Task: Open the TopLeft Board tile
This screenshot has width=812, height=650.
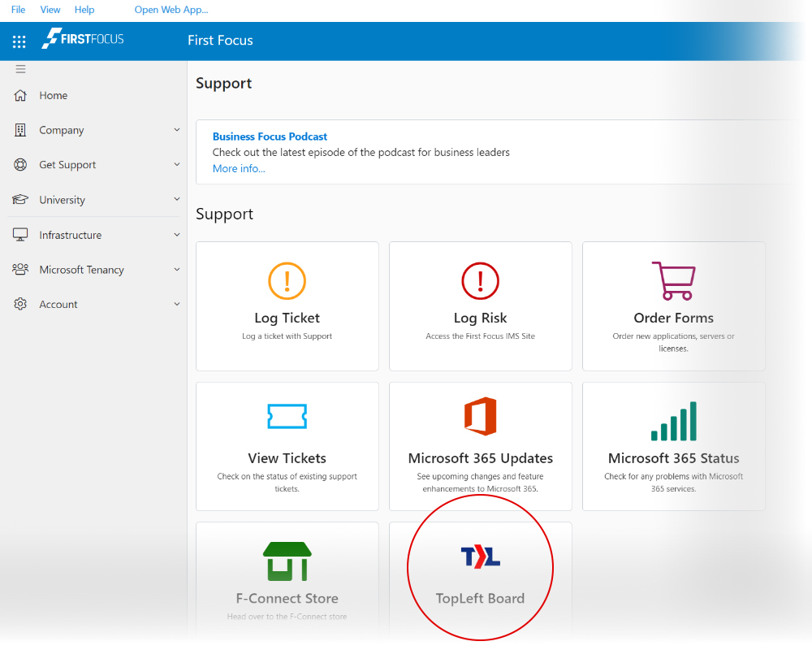Action: pyautogui.click(x=480, y=573)
